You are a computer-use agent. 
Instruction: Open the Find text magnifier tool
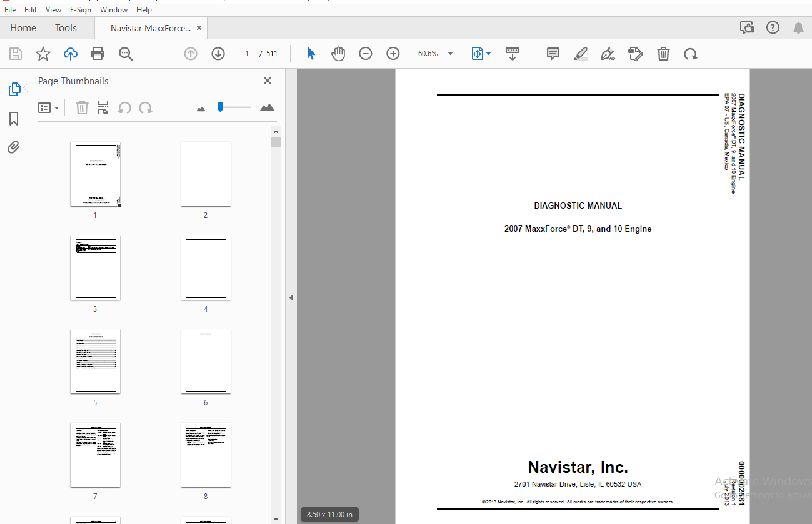pyautogui.click(x=126, y=54)
